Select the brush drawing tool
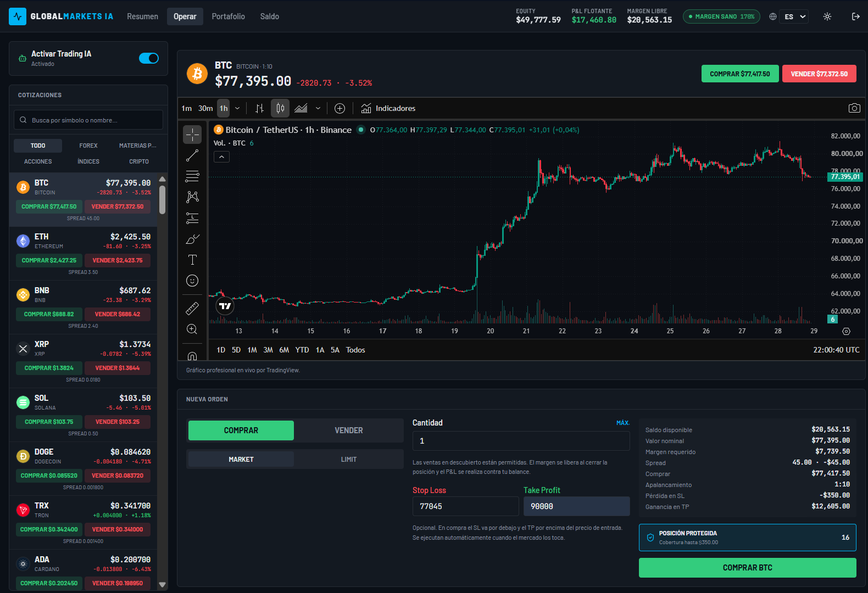 [x=192, y=239]
